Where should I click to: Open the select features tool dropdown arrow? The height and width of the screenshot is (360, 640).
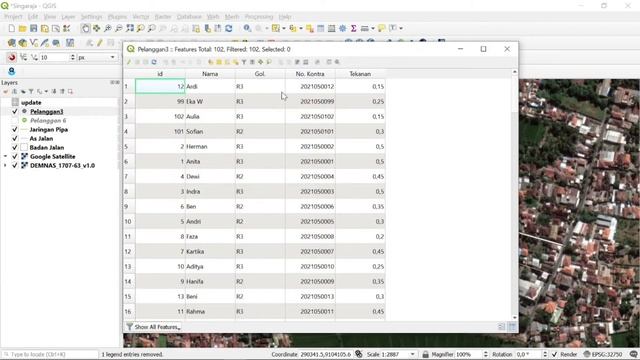point(284,28)
